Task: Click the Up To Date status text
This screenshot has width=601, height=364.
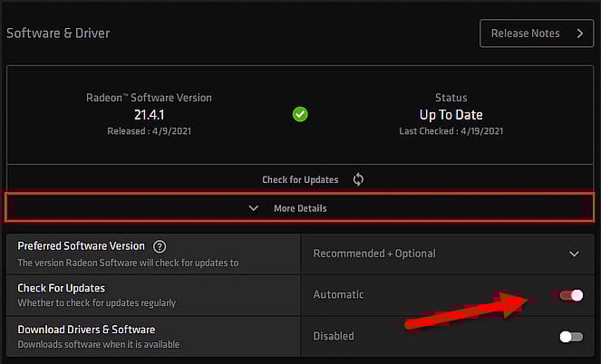Action: tap(451, 115)
